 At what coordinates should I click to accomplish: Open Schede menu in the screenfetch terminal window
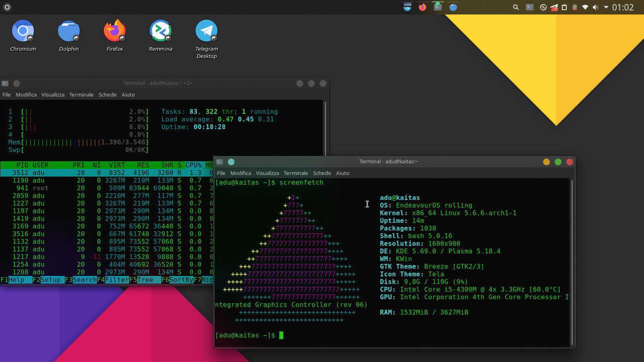click(x=322, y=173)
